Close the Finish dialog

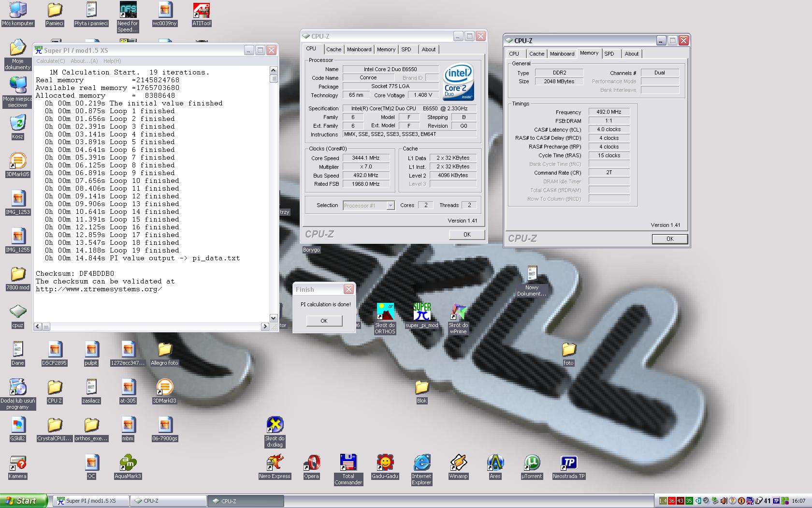[348, 289]
